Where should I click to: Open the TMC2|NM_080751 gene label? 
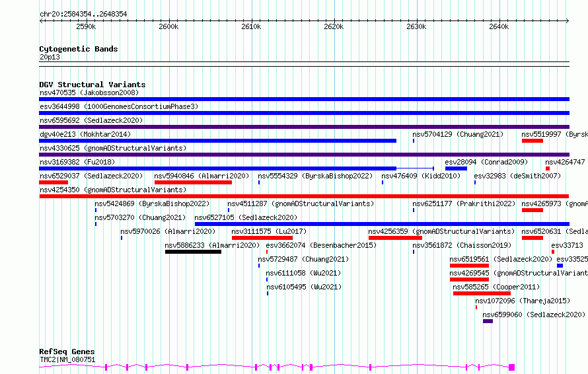67,359
